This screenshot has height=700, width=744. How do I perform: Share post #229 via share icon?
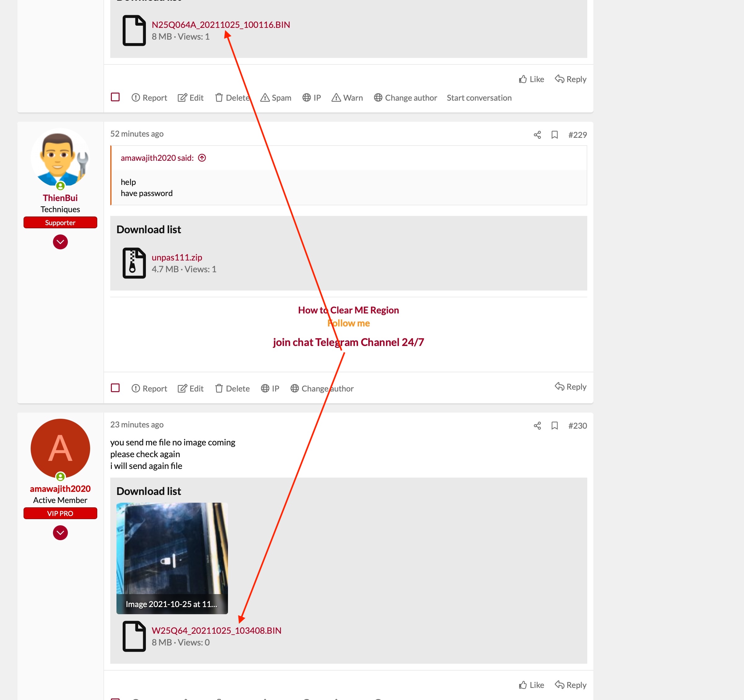(x=537, y=135)
